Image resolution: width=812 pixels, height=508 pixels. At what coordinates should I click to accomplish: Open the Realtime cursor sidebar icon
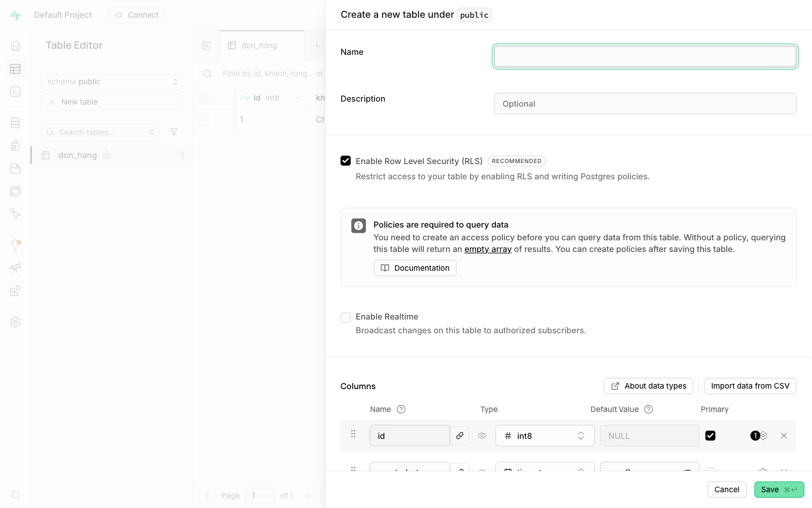point(15,214)
